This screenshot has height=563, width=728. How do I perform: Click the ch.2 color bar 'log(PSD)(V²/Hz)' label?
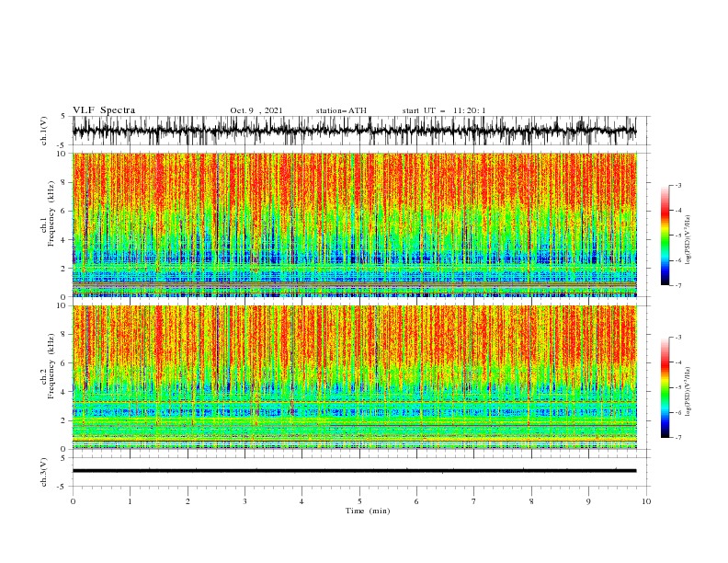688,392
